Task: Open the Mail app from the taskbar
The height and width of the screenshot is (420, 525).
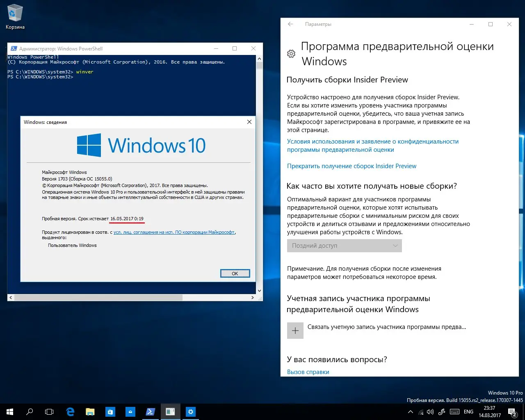Action: (x=130, y=412)
